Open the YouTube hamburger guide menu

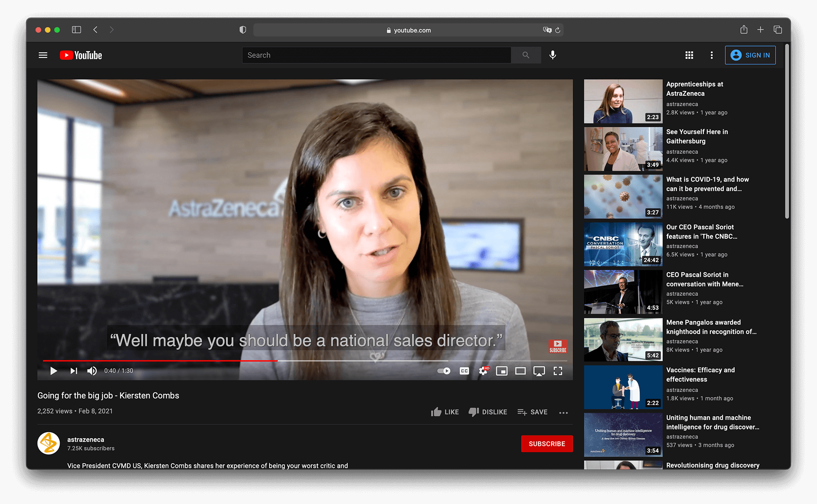[x=43, y=55]
